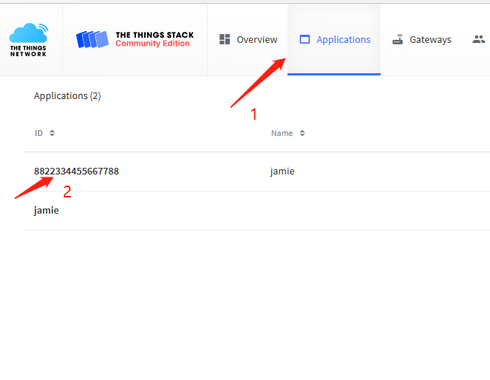
Task: Click the Applications window icon
Action: (305, 39)
